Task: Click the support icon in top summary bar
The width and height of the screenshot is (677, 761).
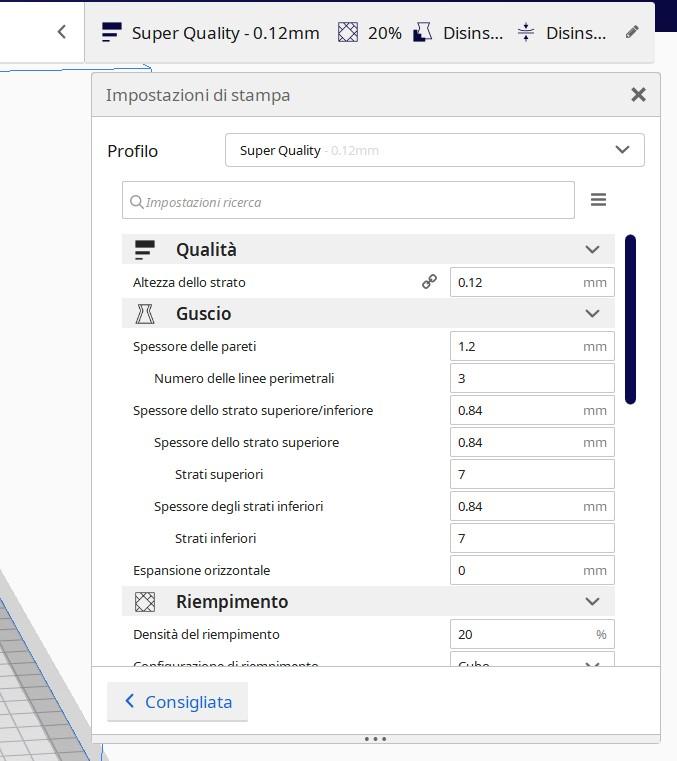Action: point(423,32)
